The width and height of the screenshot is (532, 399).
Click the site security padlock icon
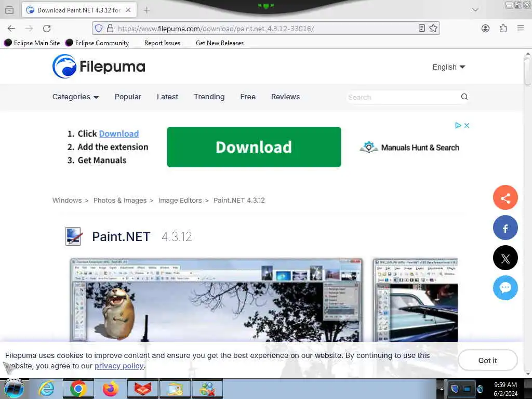click(x=110, y=28)
